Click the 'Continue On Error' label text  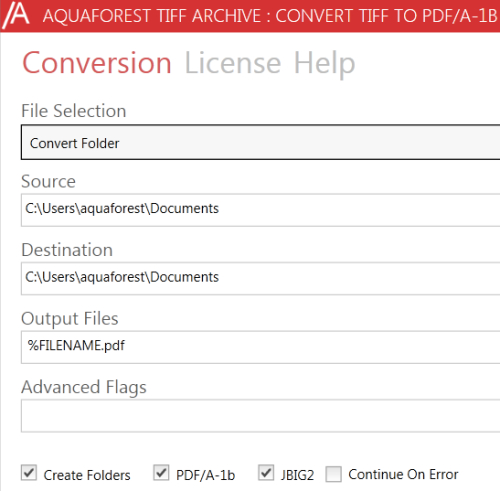403,474
